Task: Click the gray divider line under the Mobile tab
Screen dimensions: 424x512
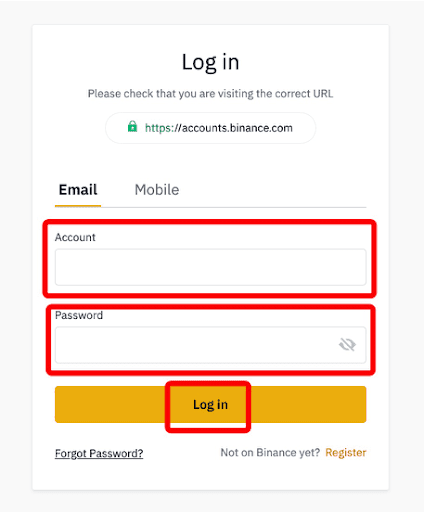Action: pyautogui.click(x=233, y=207)
